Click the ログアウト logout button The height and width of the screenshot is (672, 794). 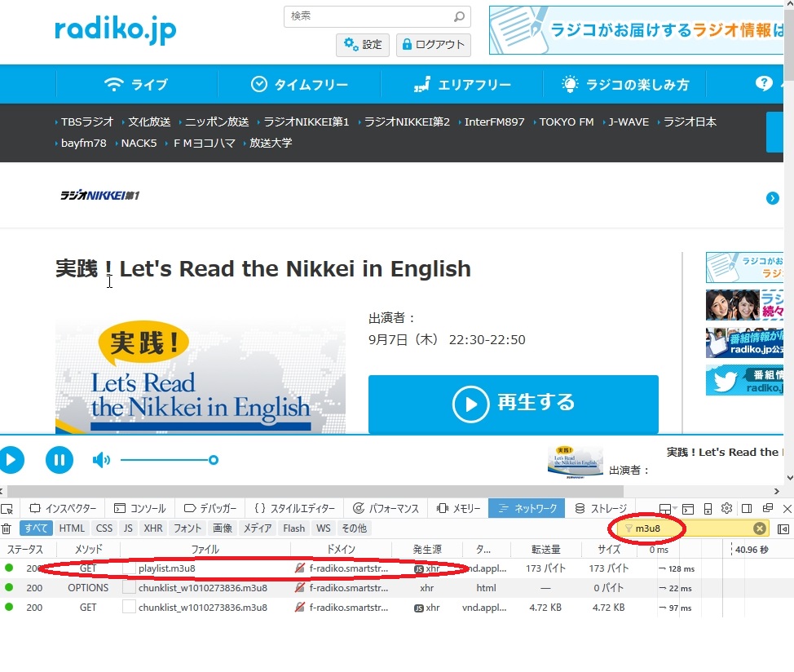434,45
